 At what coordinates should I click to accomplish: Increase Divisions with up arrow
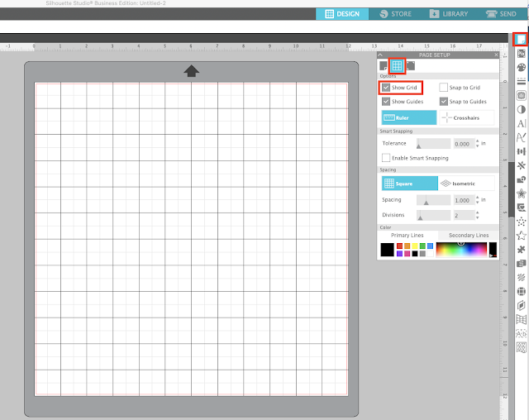point(478,212)
